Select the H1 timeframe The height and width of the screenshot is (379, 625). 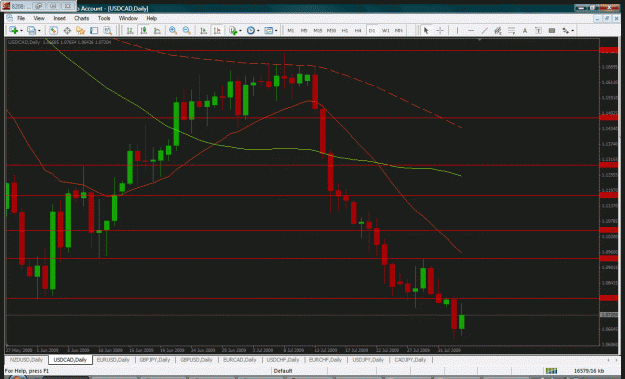(345, 31)
